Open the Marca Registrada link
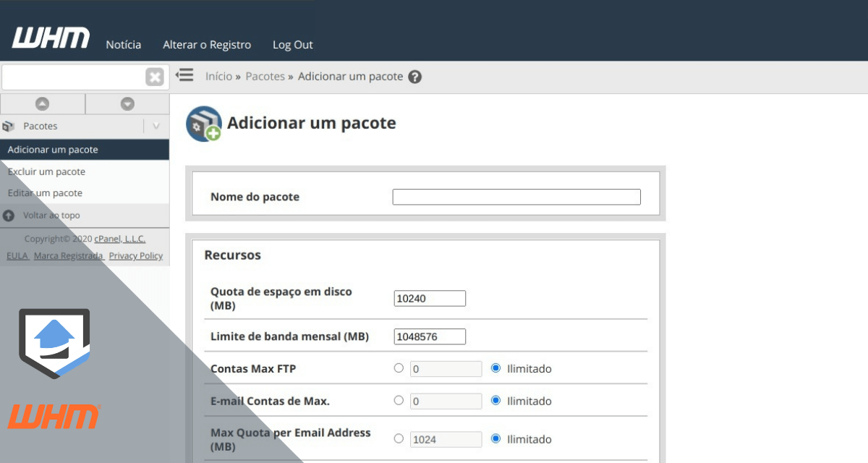This screenshot has height=463, width=868. pos(68,256)
